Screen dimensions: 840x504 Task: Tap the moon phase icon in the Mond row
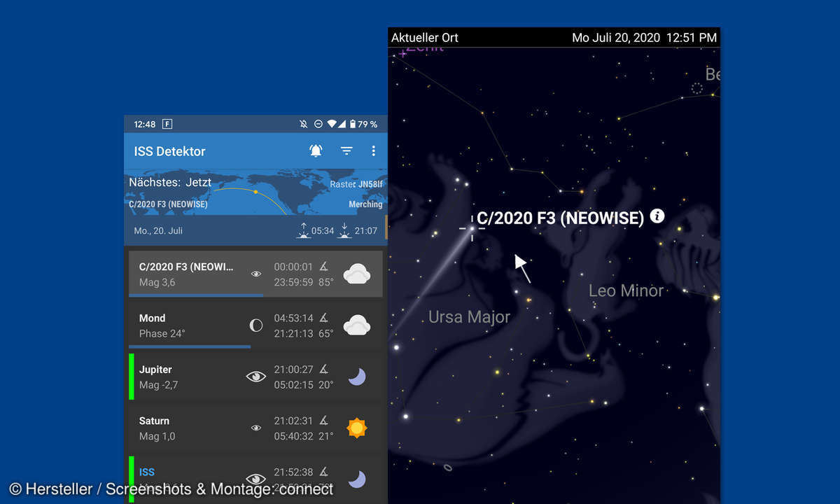point(256,325)
